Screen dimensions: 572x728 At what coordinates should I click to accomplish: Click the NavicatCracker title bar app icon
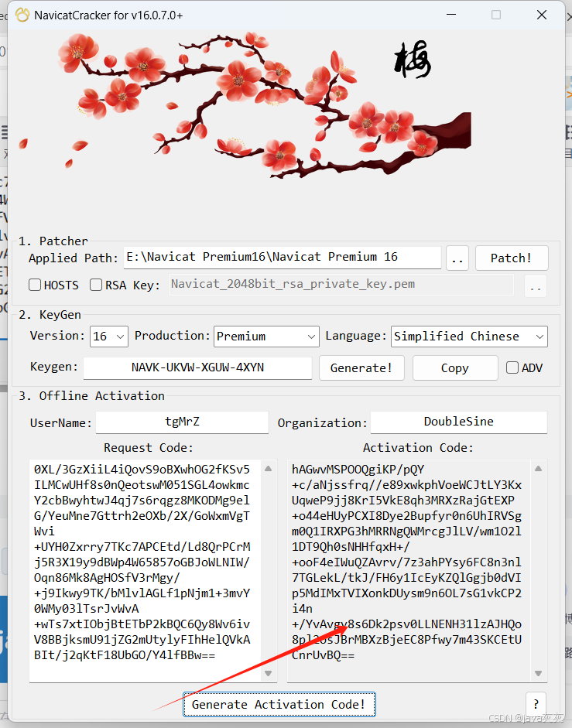pos(22,15)
